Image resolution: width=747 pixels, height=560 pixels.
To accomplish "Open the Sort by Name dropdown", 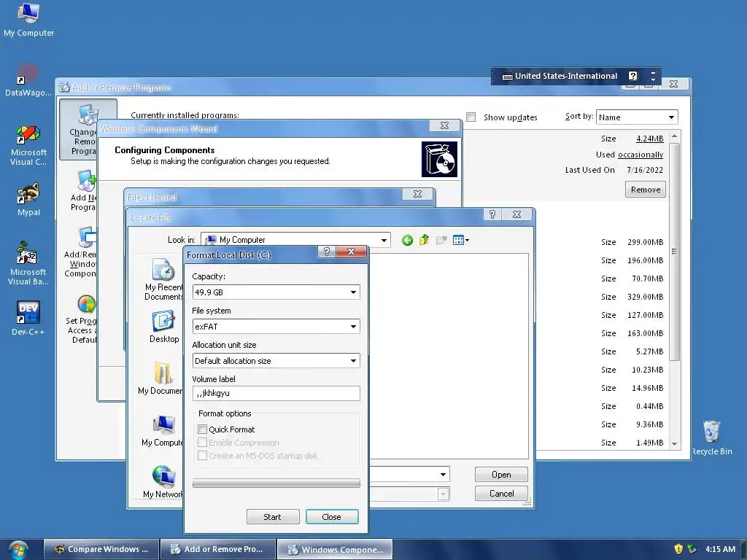I will tap(671, 117).
